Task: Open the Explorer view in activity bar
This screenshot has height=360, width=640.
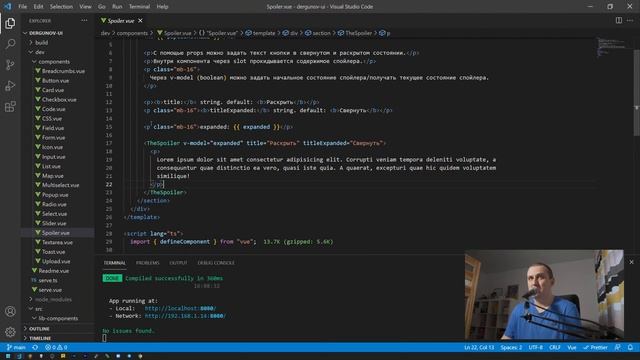Action: pos(10,23)
